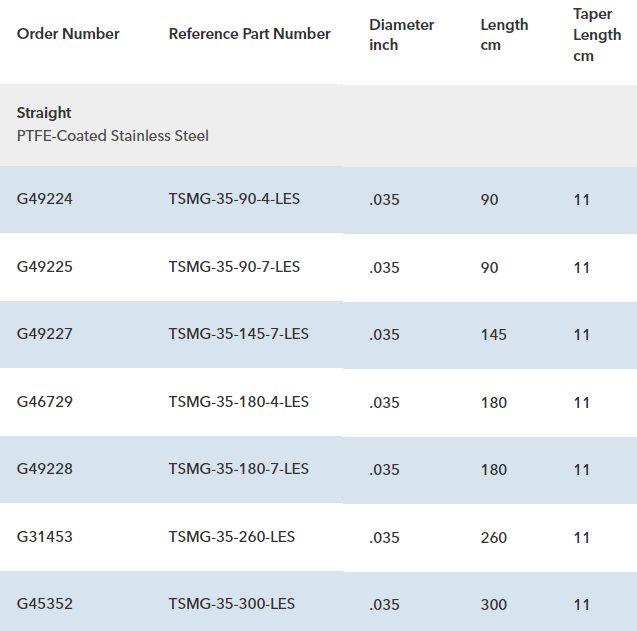The image size is (637, 631).
Task: Choose order number G49228
Action: click(x=45, y=469)
